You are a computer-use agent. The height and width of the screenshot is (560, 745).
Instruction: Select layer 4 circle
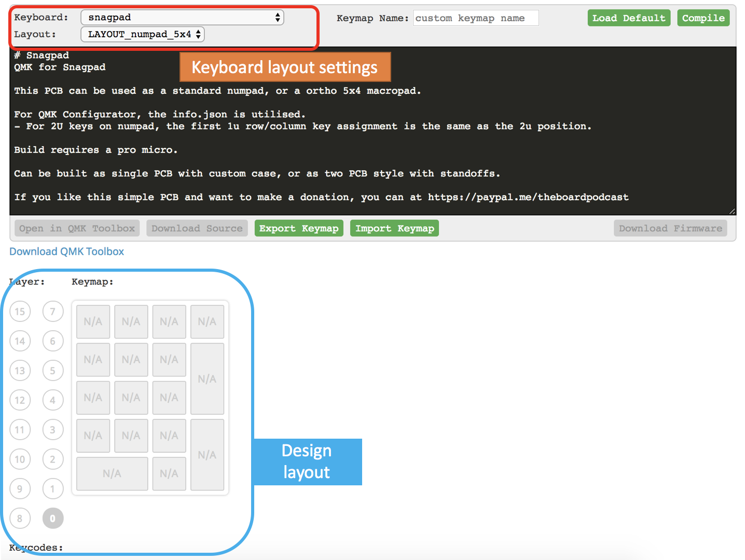pyautogui.click(x=52, y=400)
